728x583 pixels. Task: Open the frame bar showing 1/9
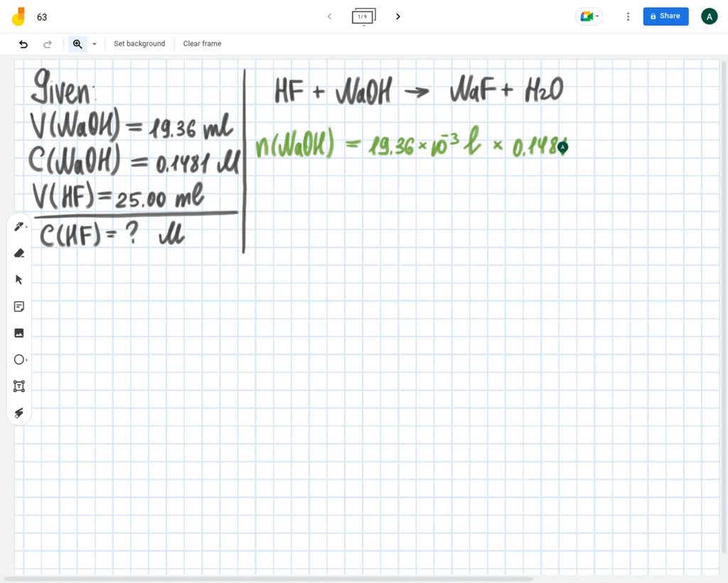363,16
